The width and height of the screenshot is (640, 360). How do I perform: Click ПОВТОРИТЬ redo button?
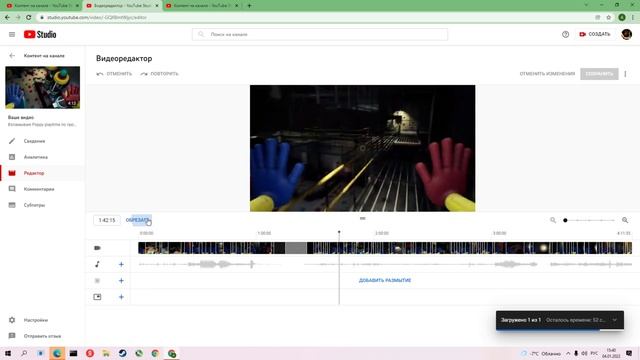pyautogui.click(x=159, y=74)
